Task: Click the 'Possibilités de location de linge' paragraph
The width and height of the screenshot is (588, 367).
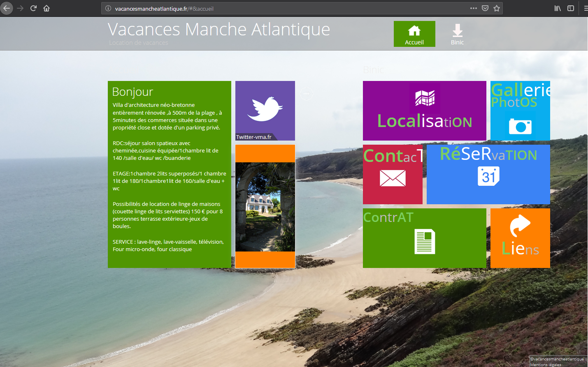Action: click(x=168, y=215)
